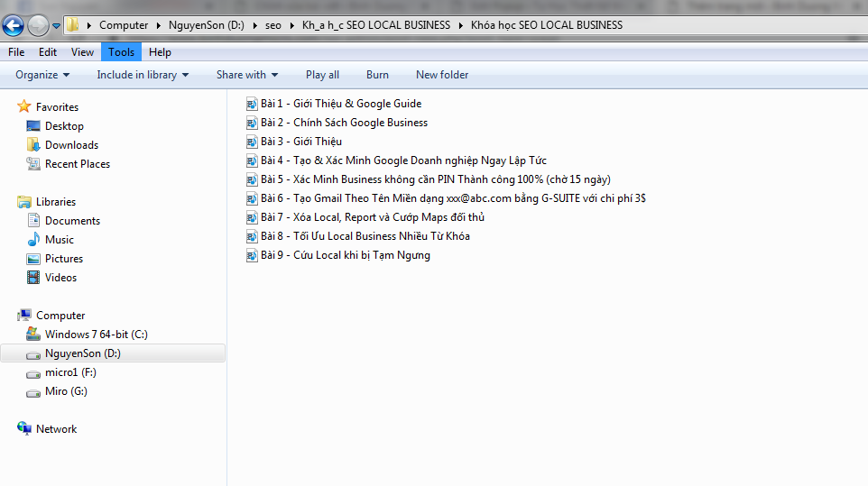Expand the arrow after Computer in the breadcrumb
868x486 pixels.
(x=158, y=25)
